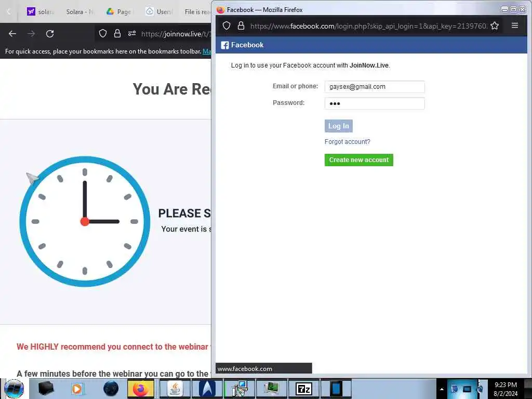Image resolution: width=532 pixels, height=399 pixels.
Task: Open the black box taskbar icon
Action: coord(46,389)
